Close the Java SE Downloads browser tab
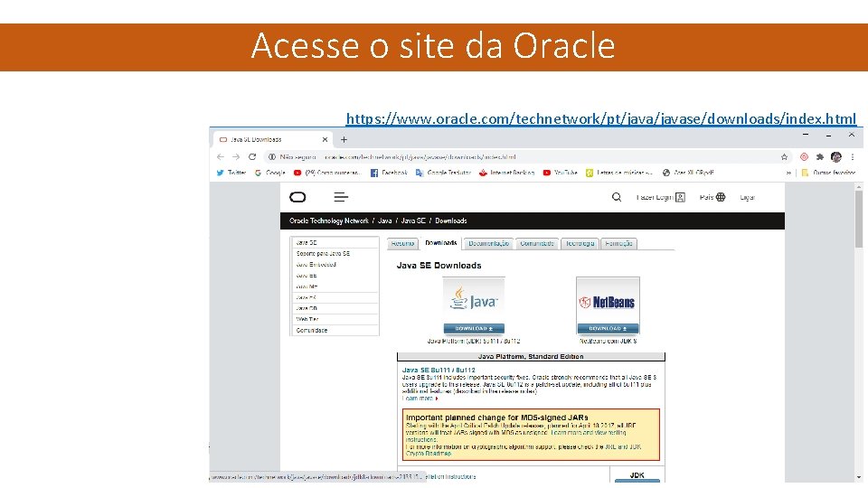868x488 pixels. (325, 139)
